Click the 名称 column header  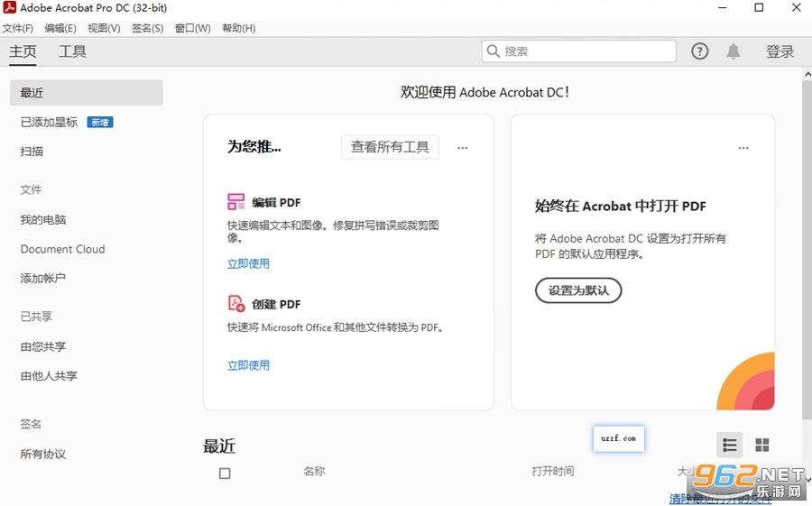pos(314,471)
